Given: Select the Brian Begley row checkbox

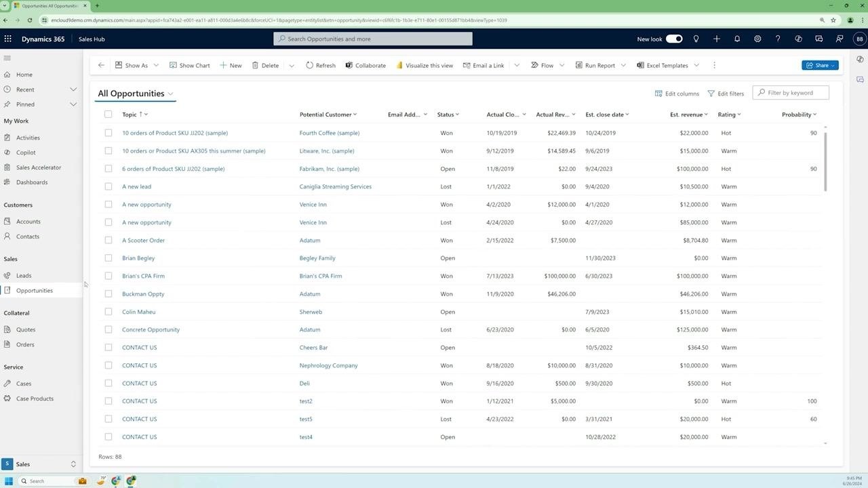Looking at the screenshot, I should coord(108,258).
